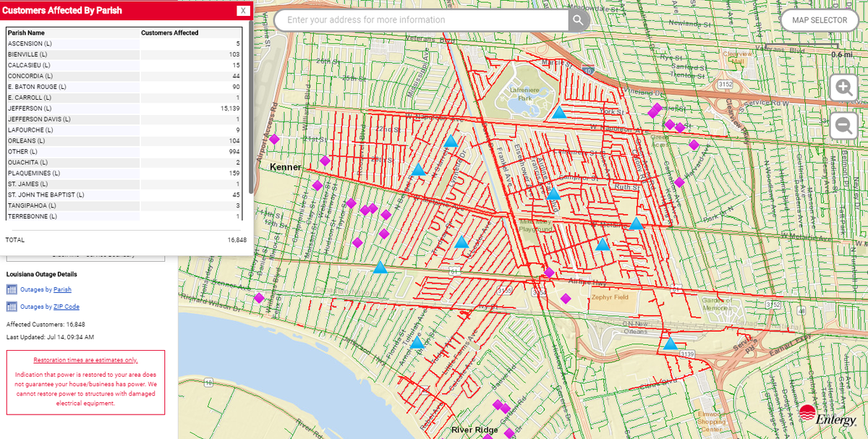
Task: Open the MAP SELECTOR
Action: (819, 20)
